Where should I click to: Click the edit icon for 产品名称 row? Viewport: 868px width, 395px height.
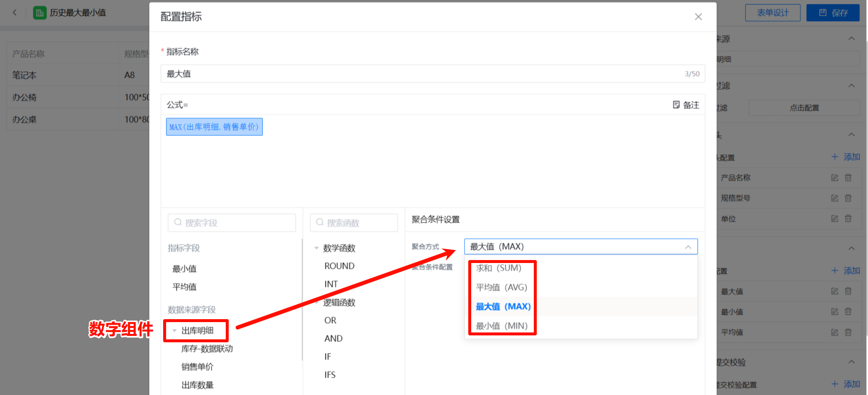[834, 178]
